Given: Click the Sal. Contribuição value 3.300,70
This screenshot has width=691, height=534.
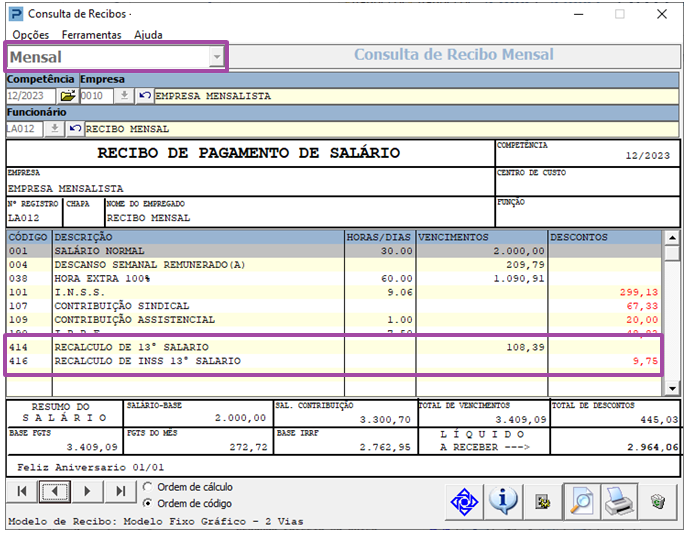Looking at the screenshot, I should click(385, 419).
